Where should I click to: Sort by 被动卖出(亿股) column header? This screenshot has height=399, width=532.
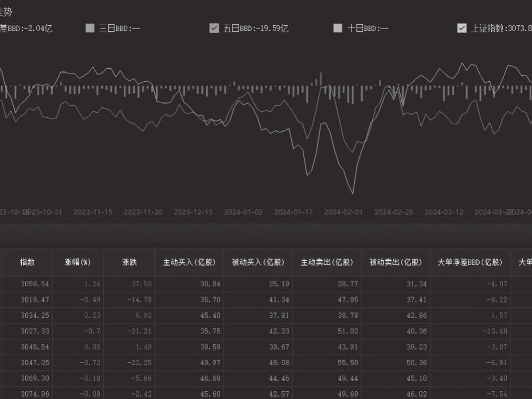click(x=396, y=262)
